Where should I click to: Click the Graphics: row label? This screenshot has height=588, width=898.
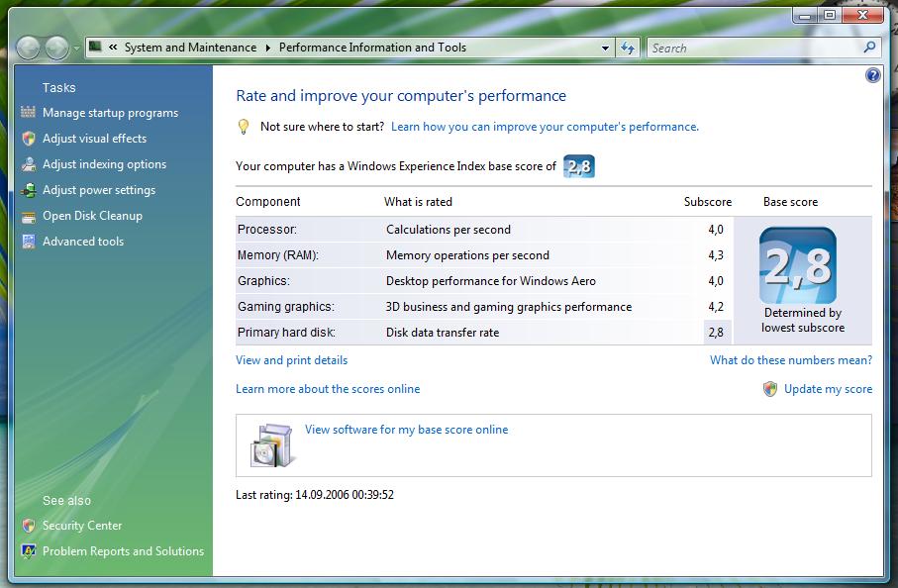[263, 281]
